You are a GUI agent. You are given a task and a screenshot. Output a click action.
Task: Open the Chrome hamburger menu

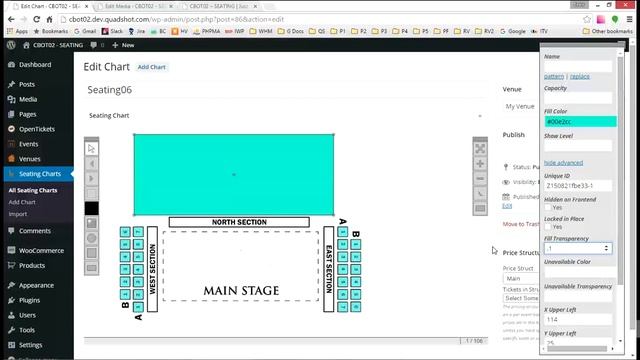point(630,19)
